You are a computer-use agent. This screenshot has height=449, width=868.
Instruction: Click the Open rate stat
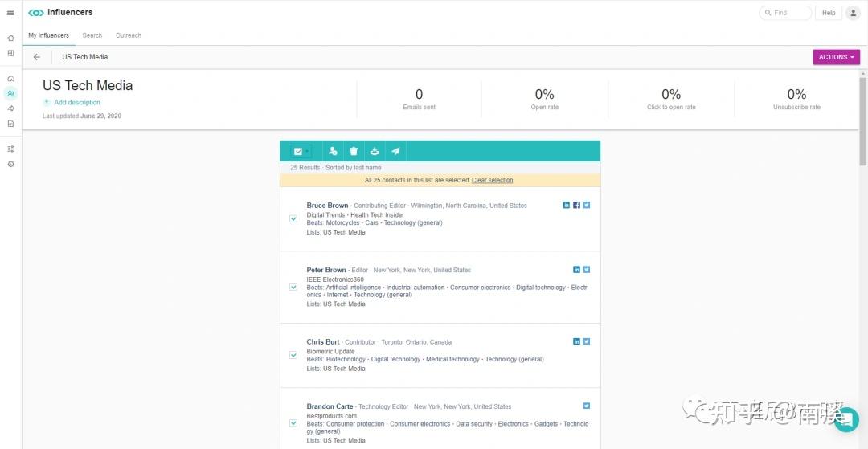pyautogui.click(x=545, y=99)
